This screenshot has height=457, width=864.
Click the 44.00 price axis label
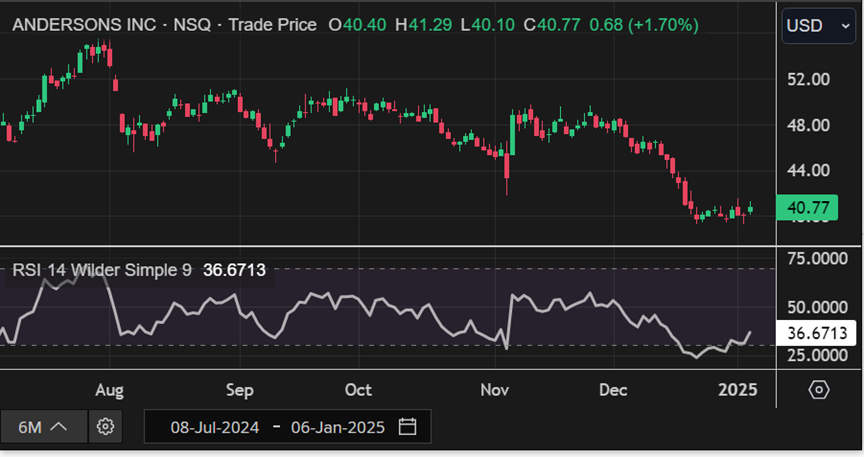click(808, 170)
